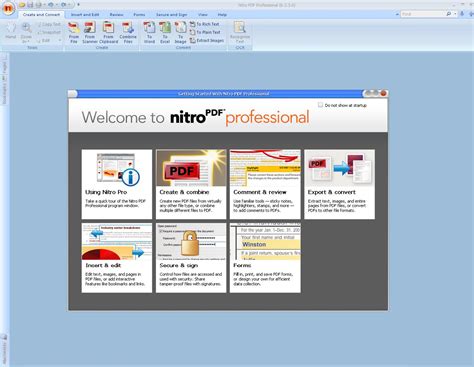
Task: Open the Insert & edit tile
Action: [x=117, y=258]
